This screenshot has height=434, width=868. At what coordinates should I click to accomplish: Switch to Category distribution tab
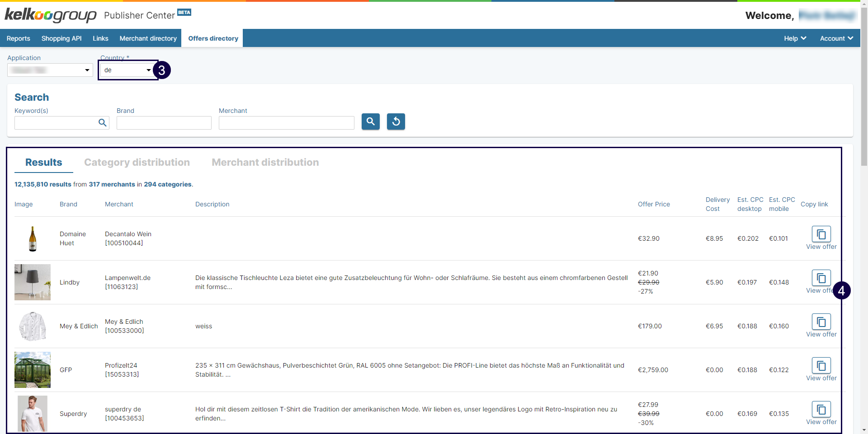(x=137, y=163)
